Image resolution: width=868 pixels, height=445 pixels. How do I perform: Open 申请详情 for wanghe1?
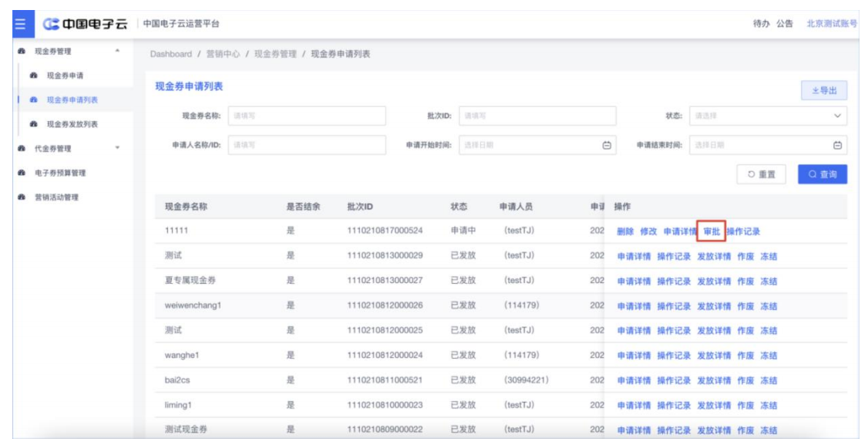634,356
